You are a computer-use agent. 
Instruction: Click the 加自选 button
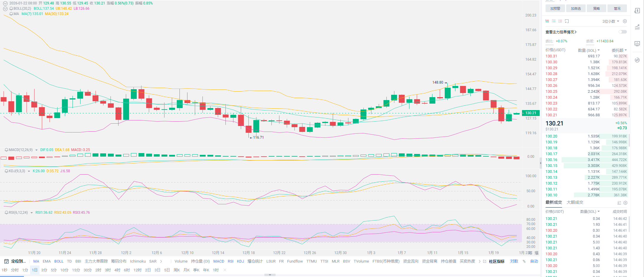(x=576, y=9)
